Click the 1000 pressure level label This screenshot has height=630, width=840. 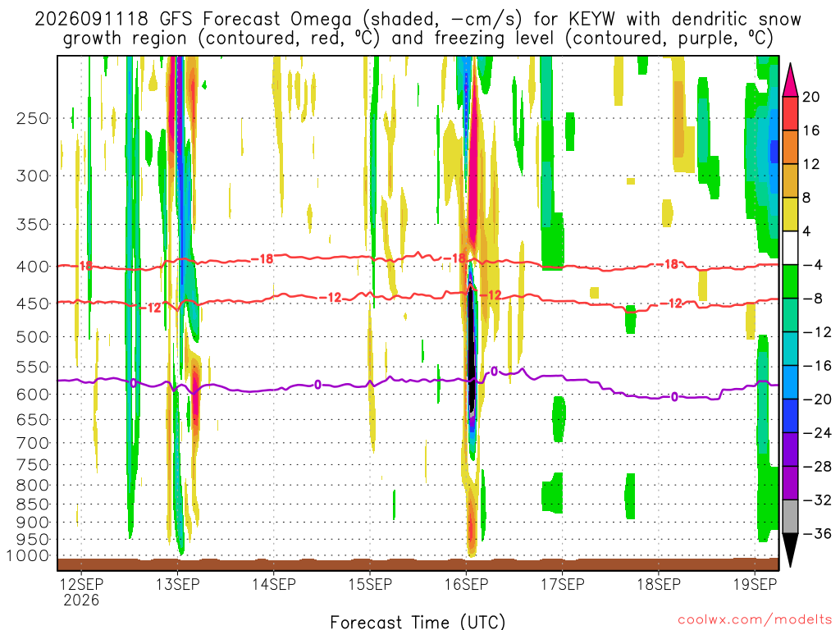29,556
